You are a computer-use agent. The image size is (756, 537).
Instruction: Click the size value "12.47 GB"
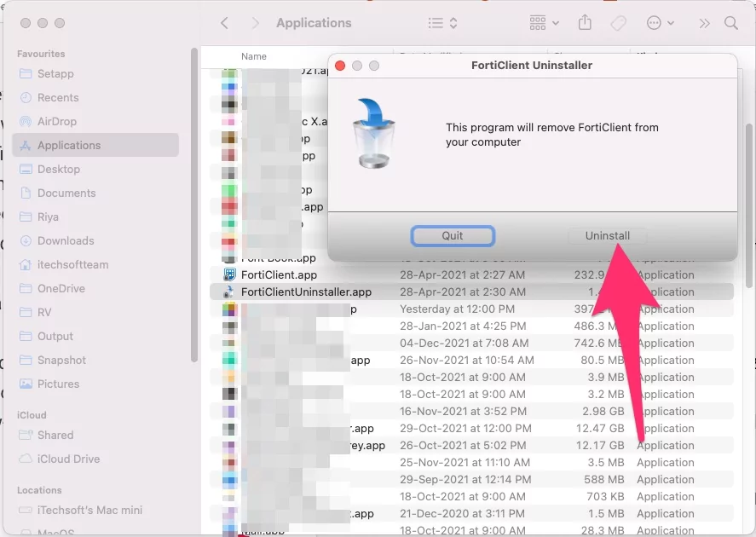pos(600,429)
